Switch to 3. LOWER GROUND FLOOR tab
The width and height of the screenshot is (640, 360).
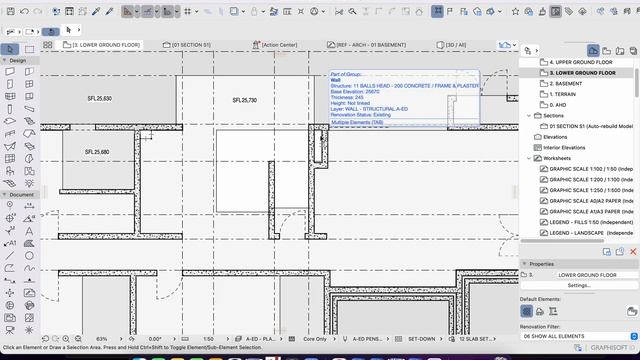click(x=102, y=45)
